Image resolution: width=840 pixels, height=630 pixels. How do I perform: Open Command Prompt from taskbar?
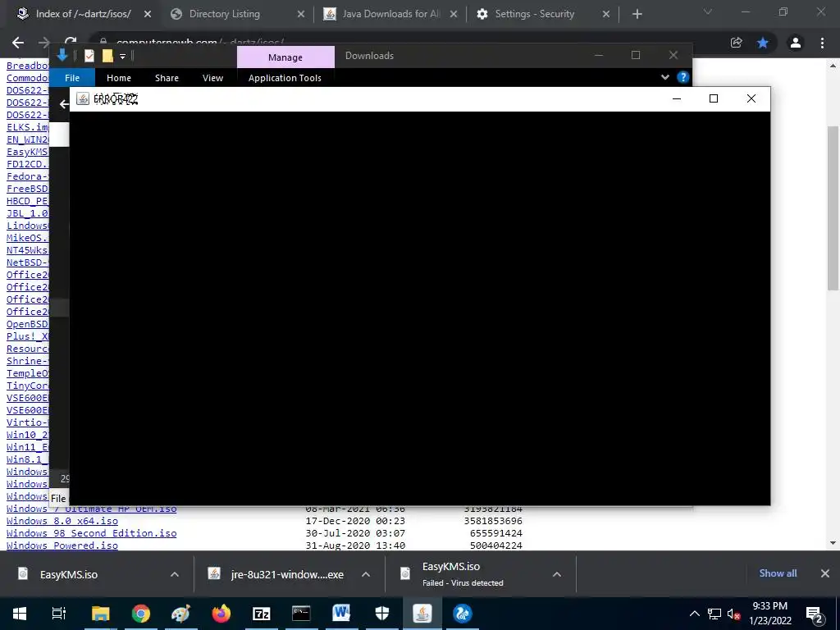[301, 614]
